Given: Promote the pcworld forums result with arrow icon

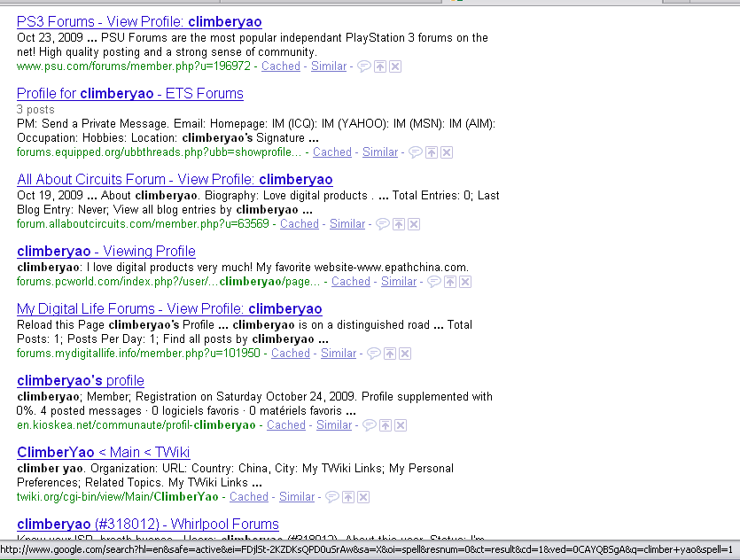Looking at the screenshot, I should click(x=449, y=282).
